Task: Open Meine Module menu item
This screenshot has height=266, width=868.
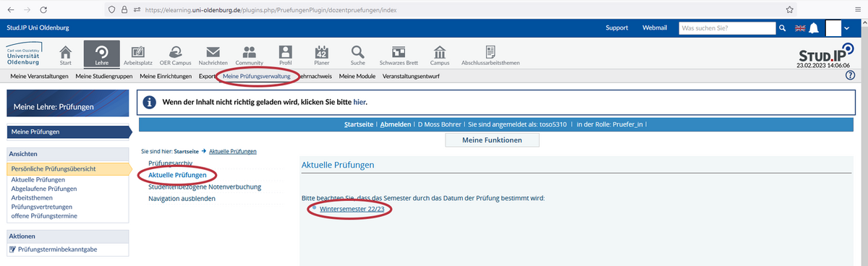Action: click(x=357, y=76)
